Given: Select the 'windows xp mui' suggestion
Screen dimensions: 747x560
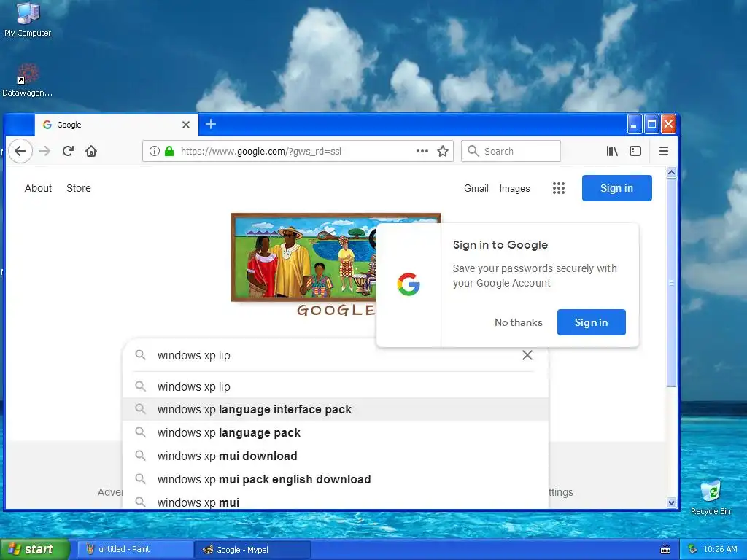Looking at the screenshot, I should [336, 502].
